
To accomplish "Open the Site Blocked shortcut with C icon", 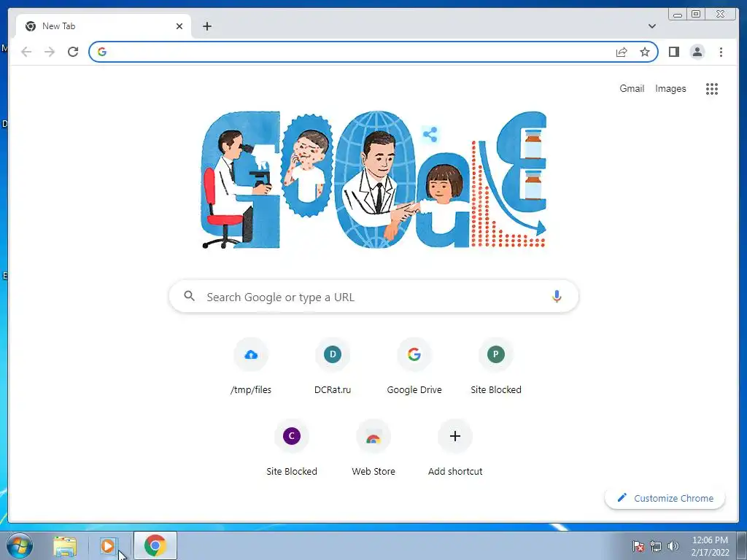I will coord(292,448).
